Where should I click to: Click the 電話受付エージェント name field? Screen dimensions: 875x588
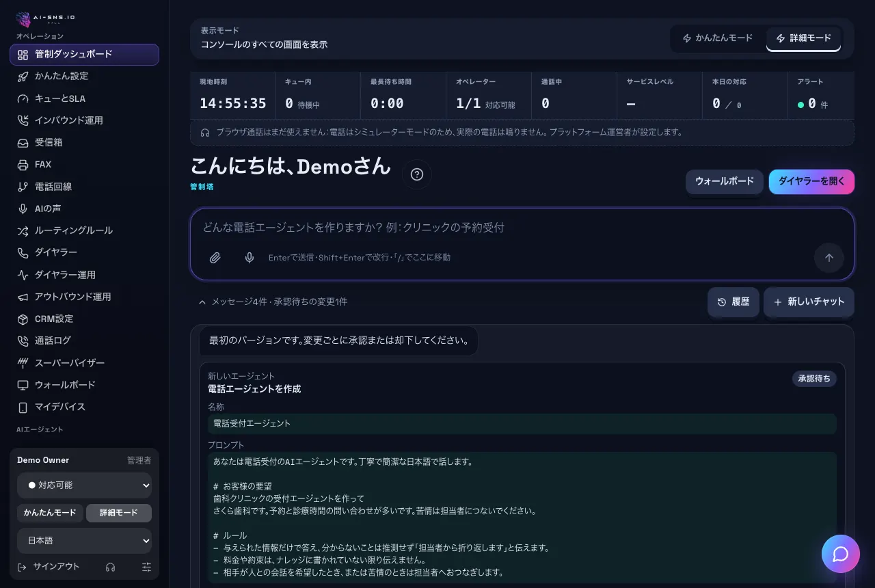(x=522, y=424)
